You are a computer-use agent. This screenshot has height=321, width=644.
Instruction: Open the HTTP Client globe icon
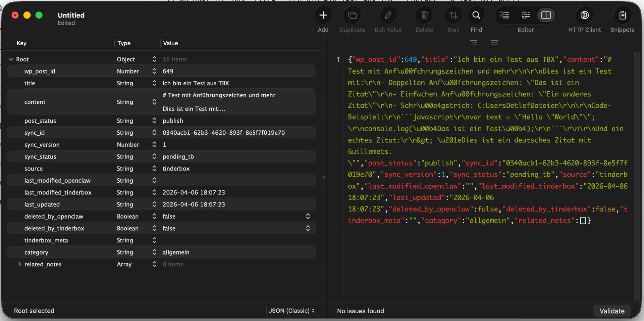click(584, 15)
